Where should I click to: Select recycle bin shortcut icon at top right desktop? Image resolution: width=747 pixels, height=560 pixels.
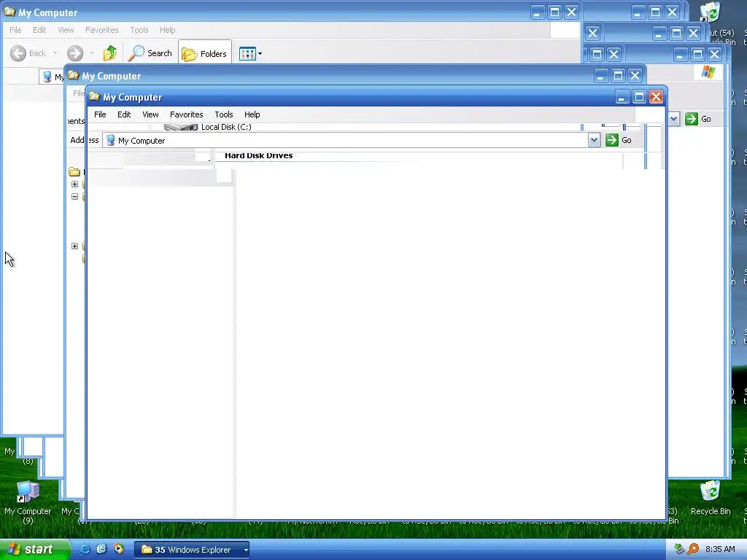(711, 12)
